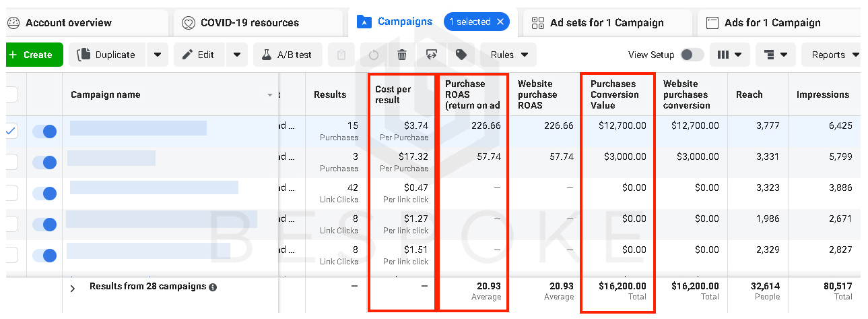The image size is (868, 319).
Task: Open the Edit dropdown arrow
Action: (x=237, y=55)
